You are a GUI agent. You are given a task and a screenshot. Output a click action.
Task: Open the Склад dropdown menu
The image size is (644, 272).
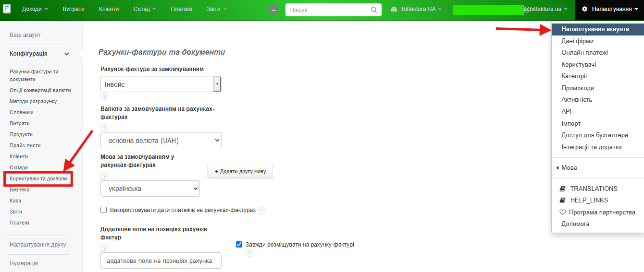click(145, 9)
